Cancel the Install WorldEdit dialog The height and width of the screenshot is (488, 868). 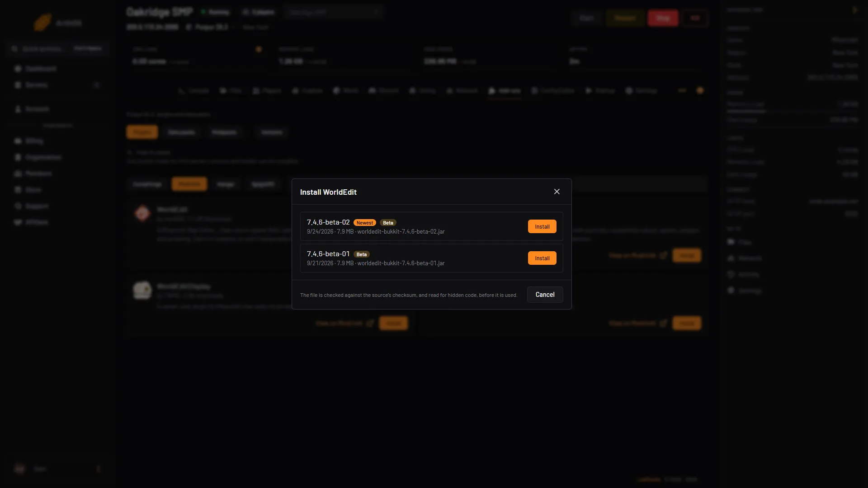(x=545, y=295)
